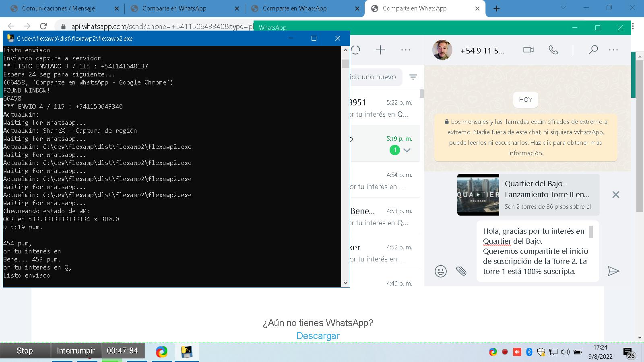
Task: Go back in Chrome
Action: pos(11,26)
